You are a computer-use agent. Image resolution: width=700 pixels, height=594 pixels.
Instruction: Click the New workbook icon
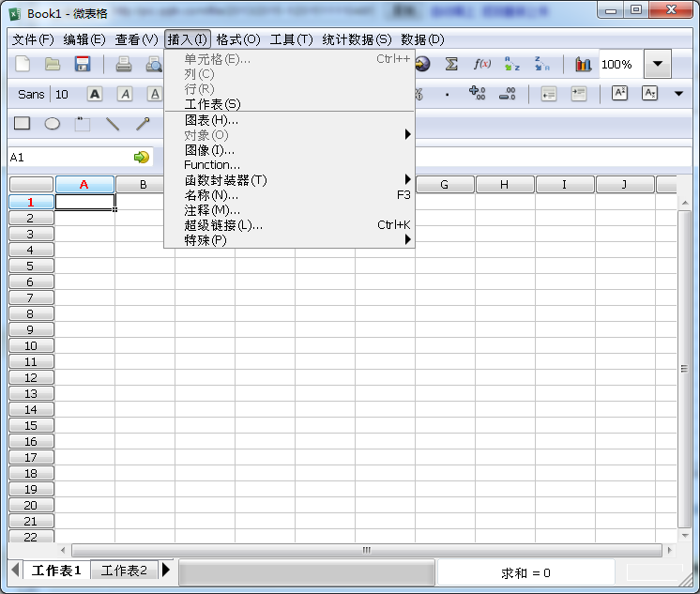click(x=23, y=64)
